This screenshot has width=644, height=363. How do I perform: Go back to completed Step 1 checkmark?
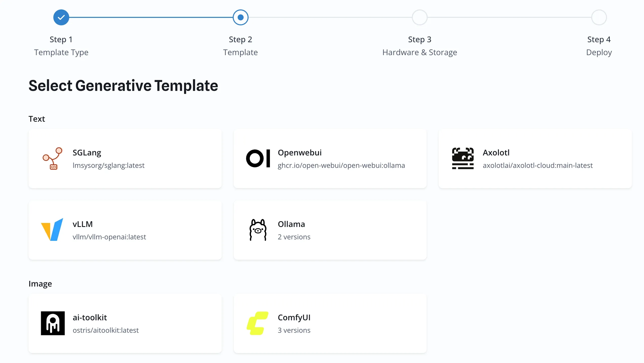61,17
